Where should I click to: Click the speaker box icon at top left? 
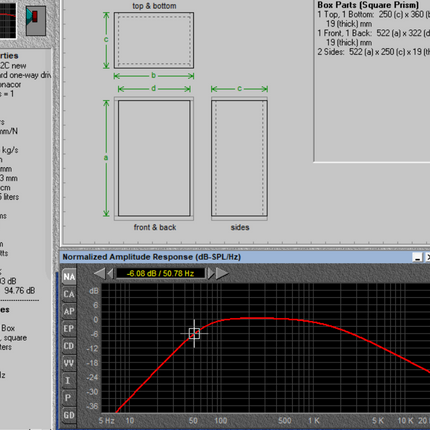pos(36,21)
